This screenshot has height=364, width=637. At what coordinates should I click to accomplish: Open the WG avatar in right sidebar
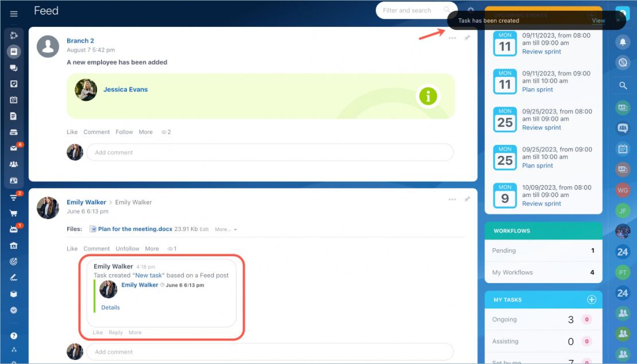[x=623, y=190]
